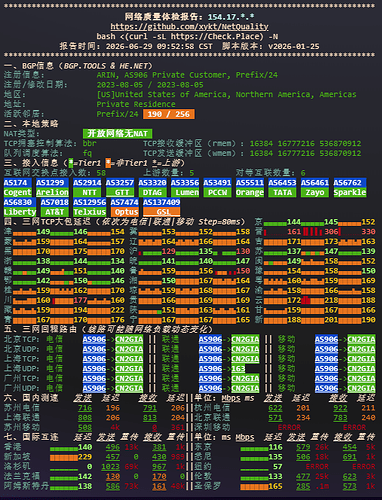Select the AS3356 Lumen badge
This screenshot has height=500, width=382.
185,188
